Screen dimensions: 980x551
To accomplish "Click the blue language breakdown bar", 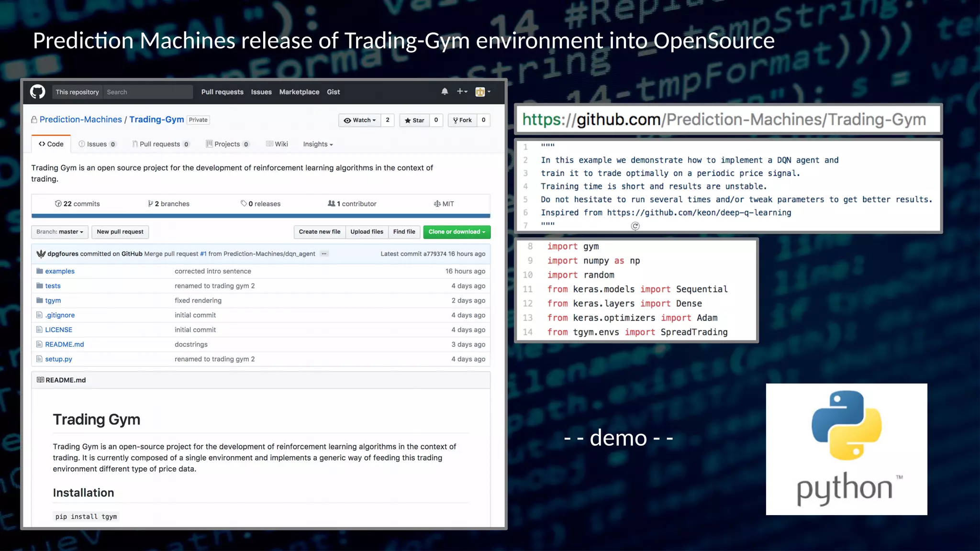I will pos(261,216).
